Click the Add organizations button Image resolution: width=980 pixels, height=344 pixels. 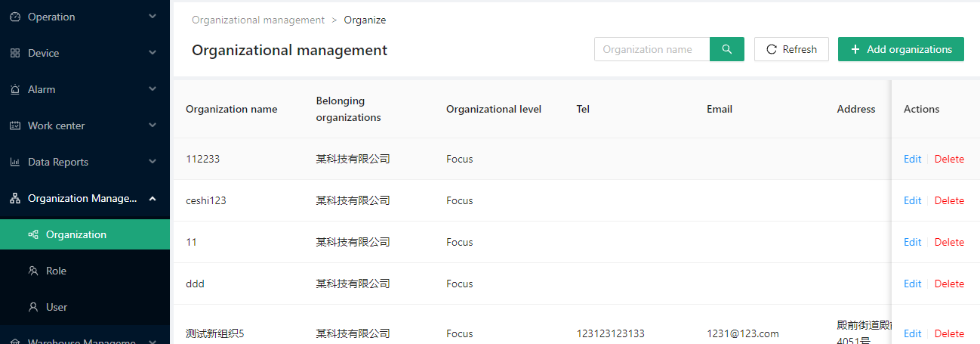coord(901,49)
